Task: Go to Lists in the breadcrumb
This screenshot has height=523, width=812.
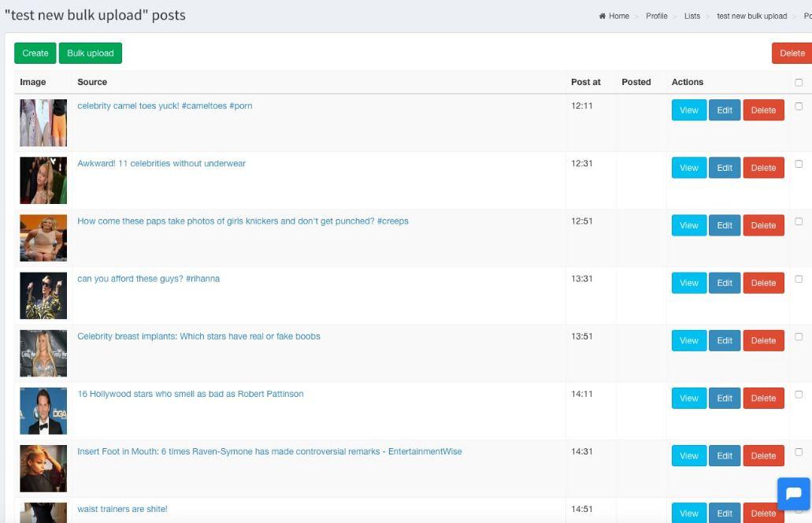Action: [x=692, y=17]
